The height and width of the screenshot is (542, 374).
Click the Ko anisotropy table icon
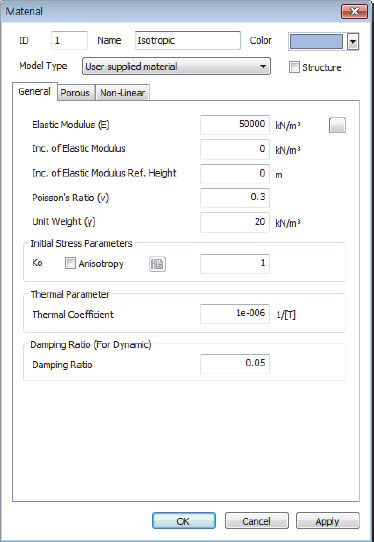point(158,264)
